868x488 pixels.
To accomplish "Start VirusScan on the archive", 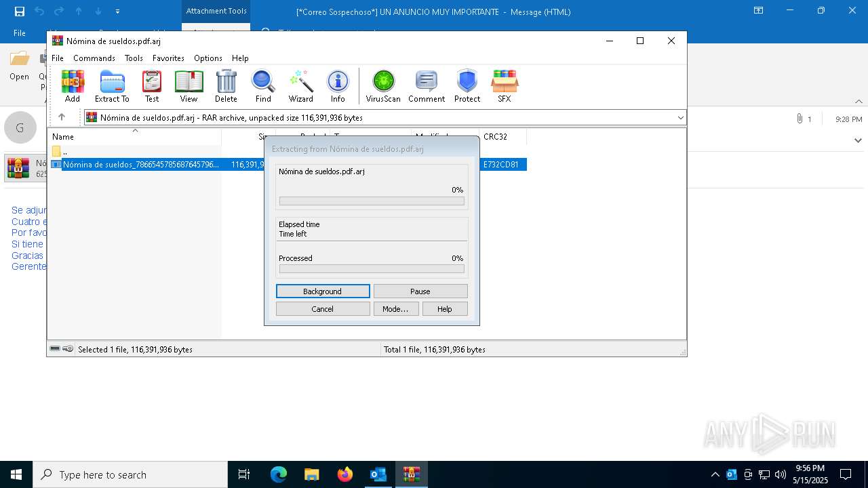I will coord(383,86).
